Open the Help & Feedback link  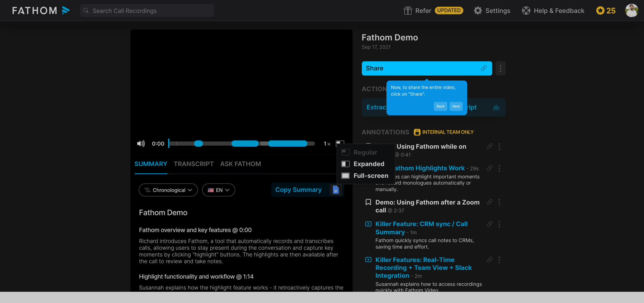(559, 11)
